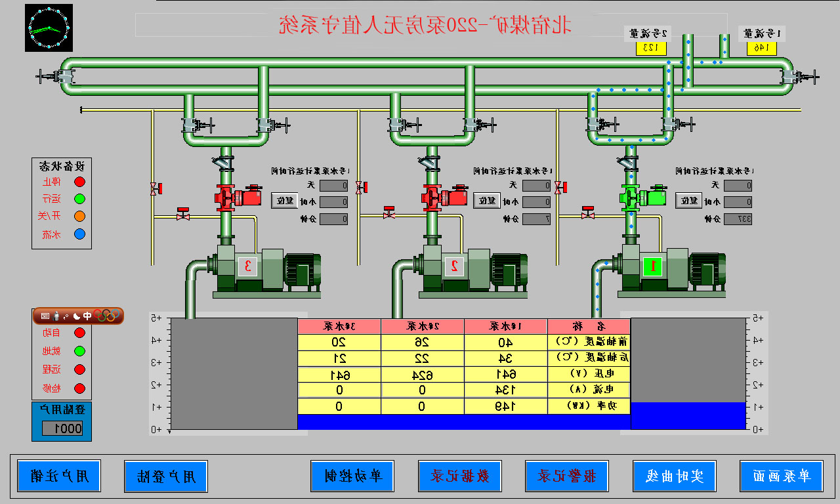Open the 报警记录 page
This screenshot has width=840, height=504.
[567, 476]
